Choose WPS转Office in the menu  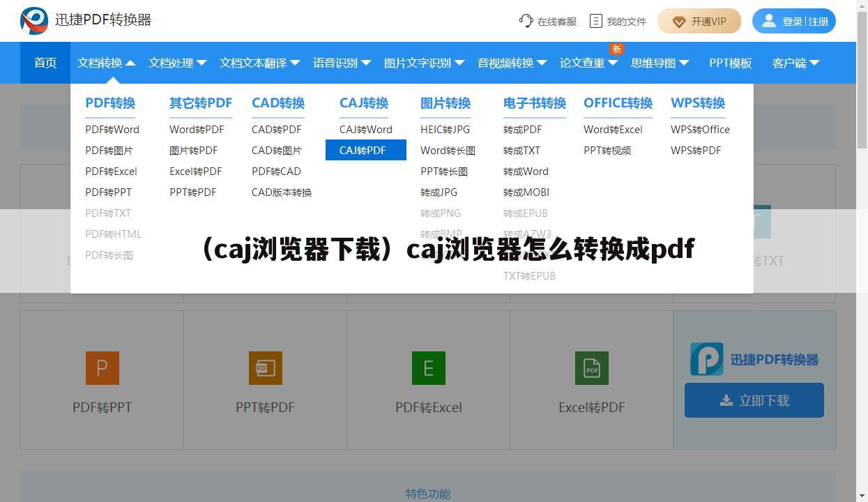tap(700, 129)
